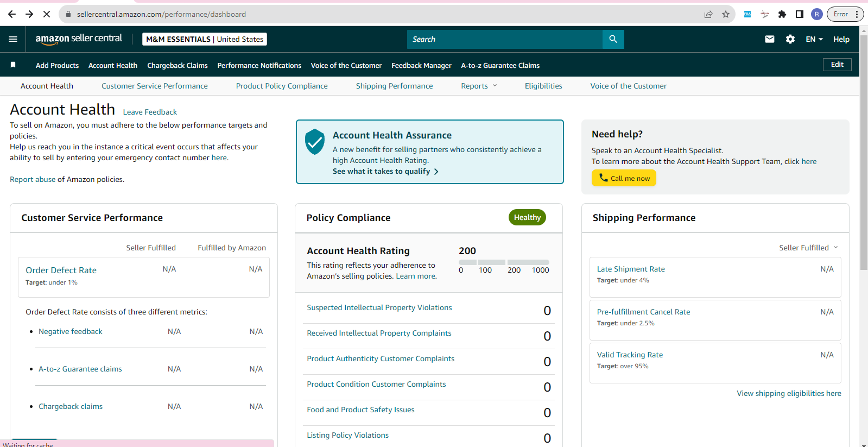Share this page from the address bar
This screenshot has width=868, height=447.
(x=708, y=14)
